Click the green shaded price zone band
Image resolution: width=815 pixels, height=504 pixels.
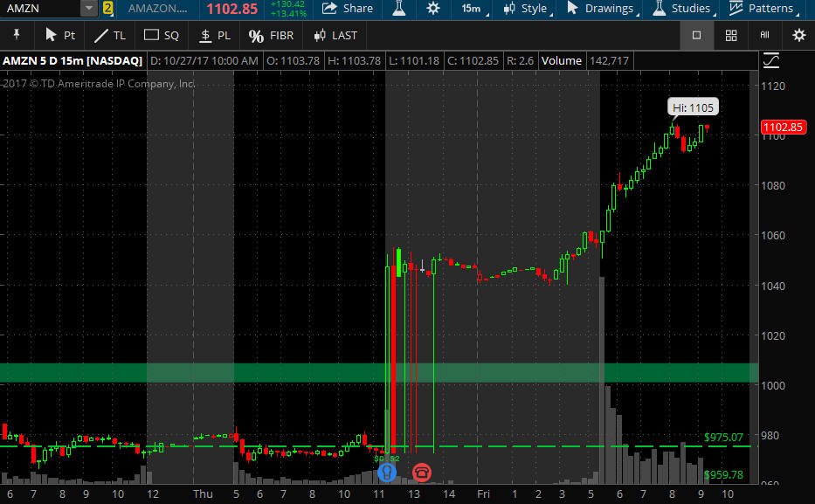click(x=378, y=373)
